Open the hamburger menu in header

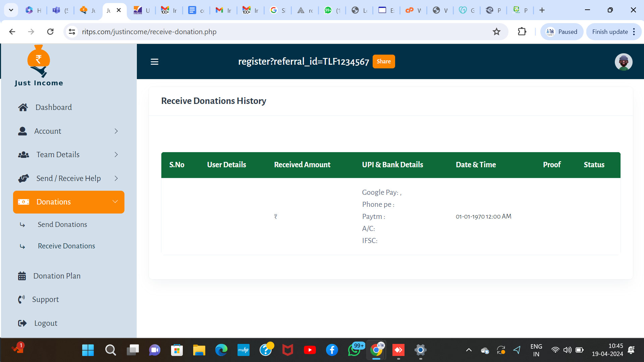pos(154,62)
